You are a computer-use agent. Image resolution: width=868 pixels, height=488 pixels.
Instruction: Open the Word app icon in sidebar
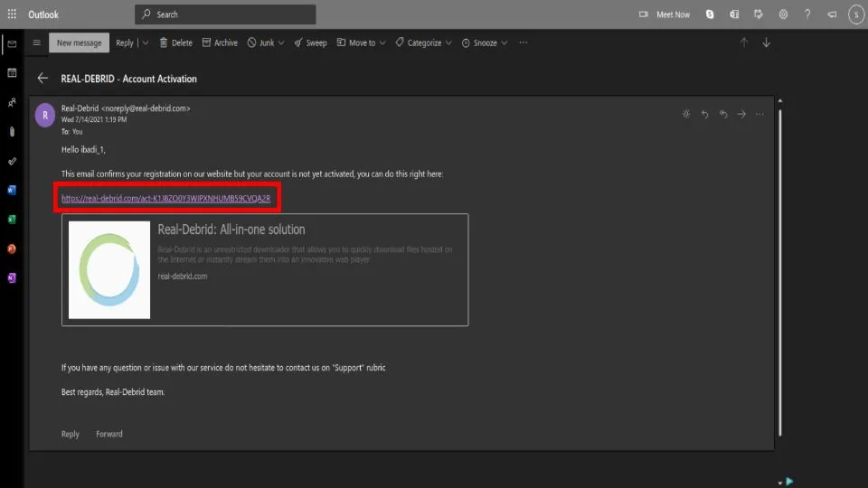[12, 190]
